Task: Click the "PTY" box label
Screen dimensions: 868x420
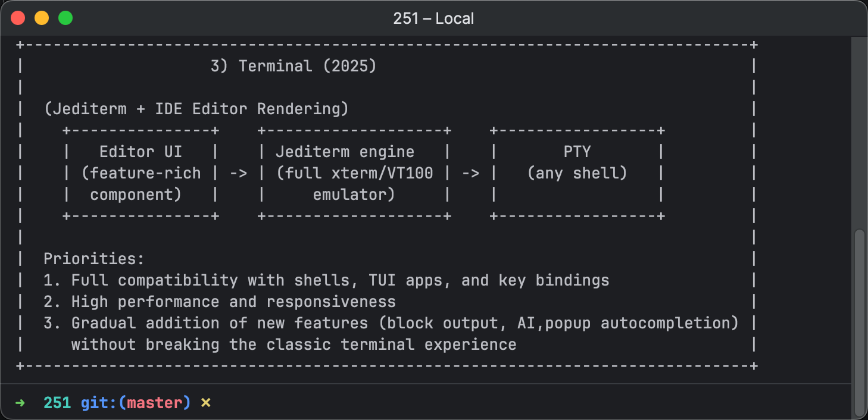Action: coord(577,152)
